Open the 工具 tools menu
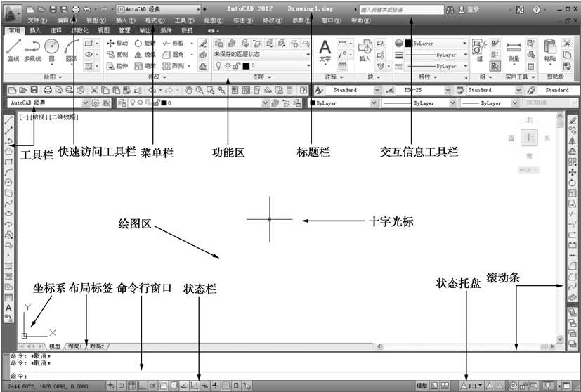The width and height of the screenshot is (581, 392). pos(184,21)
